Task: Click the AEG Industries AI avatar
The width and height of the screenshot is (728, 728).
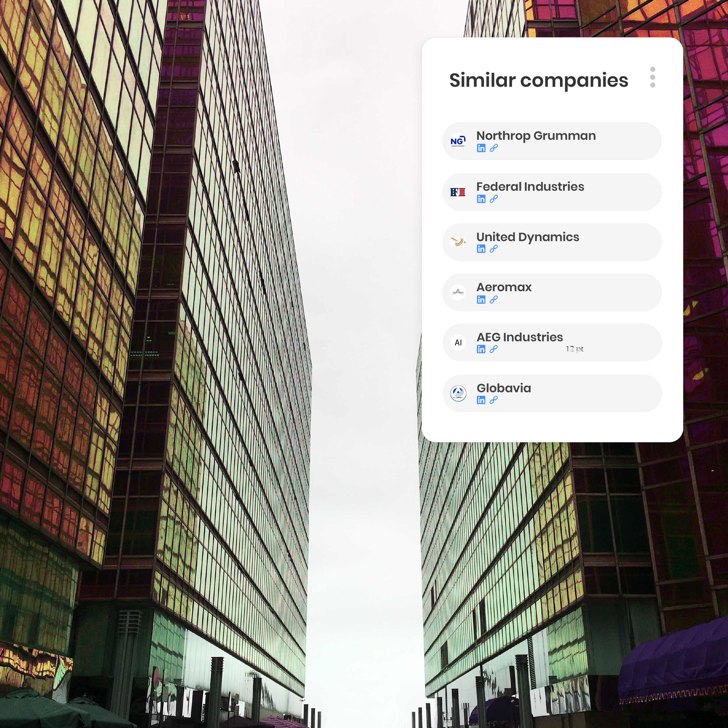Action: tap(458, 342)
